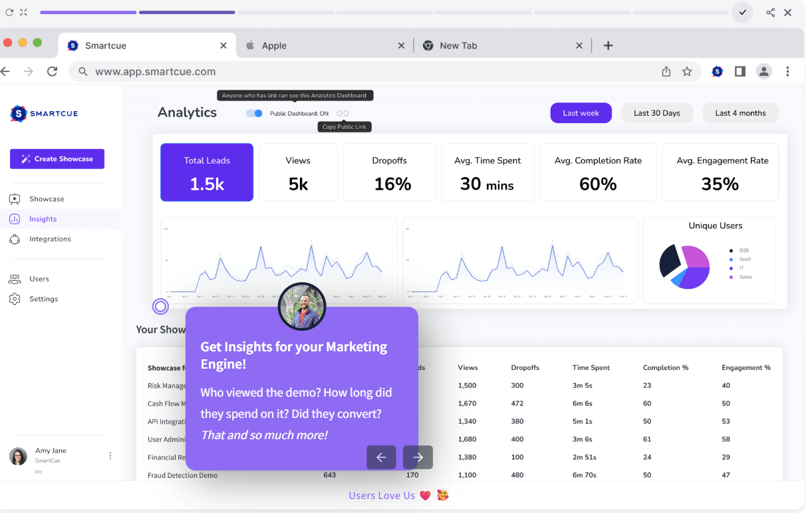Open Integrations from the sidebar
Image resolution: width=812 pixels, height=513 pixels.
click(x=51, y=239)
